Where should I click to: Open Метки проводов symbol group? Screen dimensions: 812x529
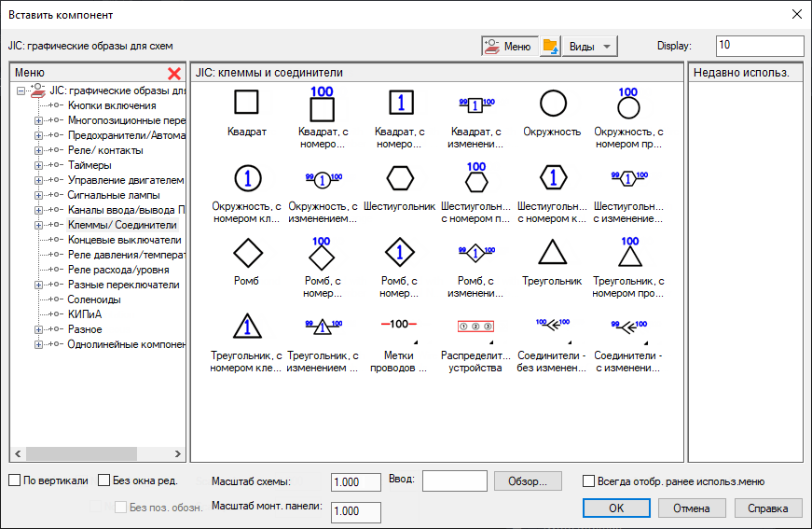coord(399,325)
